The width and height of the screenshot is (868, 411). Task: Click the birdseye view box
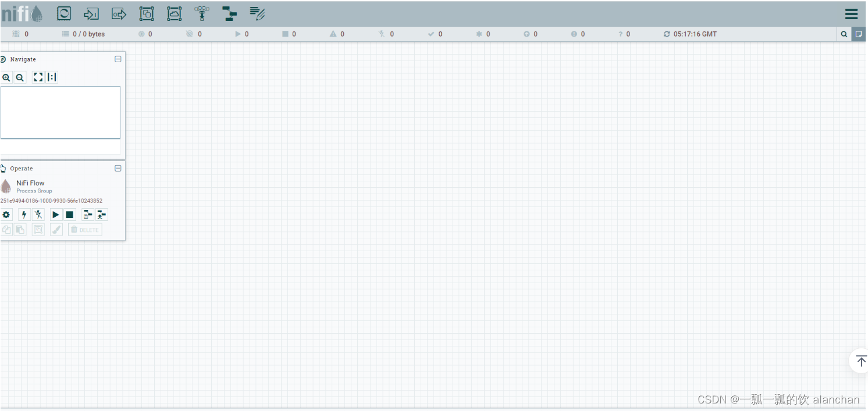tap(61, 112)
